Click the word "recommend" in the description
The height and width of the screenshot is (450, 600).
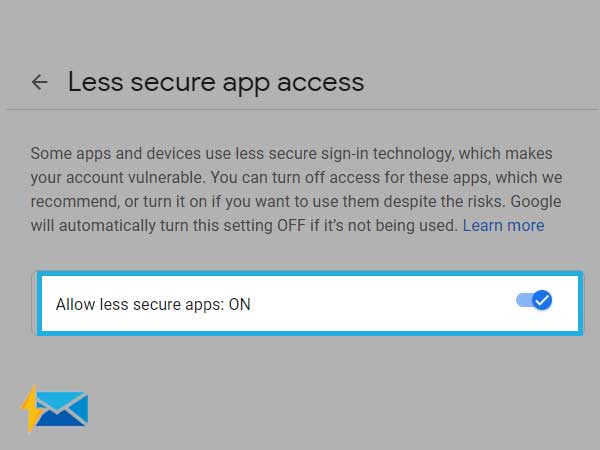75,202
